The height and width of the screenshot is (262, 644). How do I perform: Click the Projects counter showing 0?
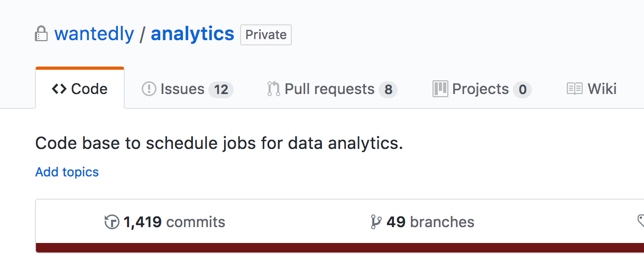[522, 90]
